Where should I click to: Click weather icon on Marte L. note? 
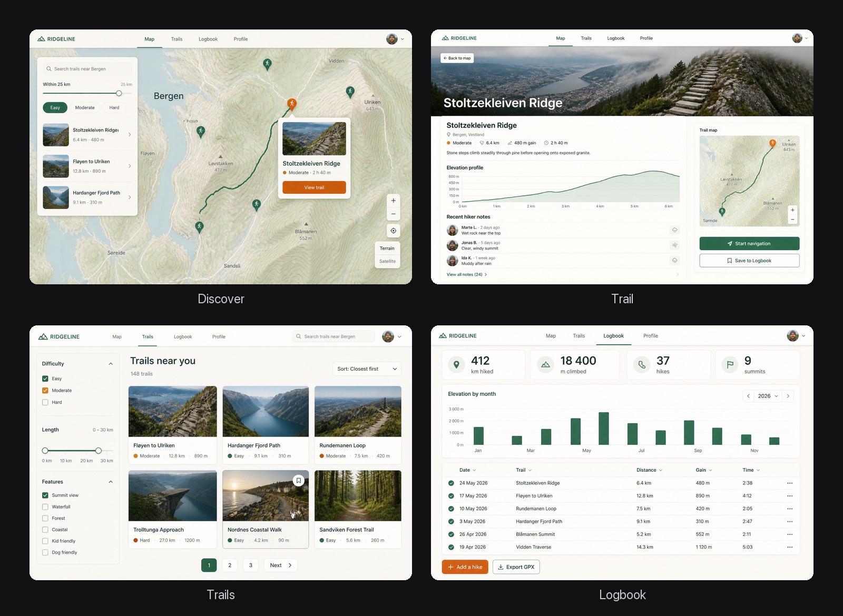click(x=674, y=230)
